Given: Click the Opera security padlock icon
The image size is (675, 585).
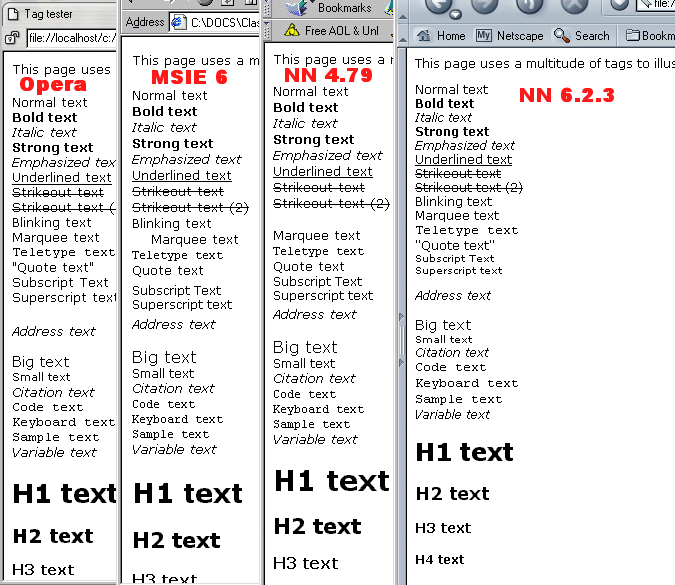Looking at the screenshot, I should (10, 38).
